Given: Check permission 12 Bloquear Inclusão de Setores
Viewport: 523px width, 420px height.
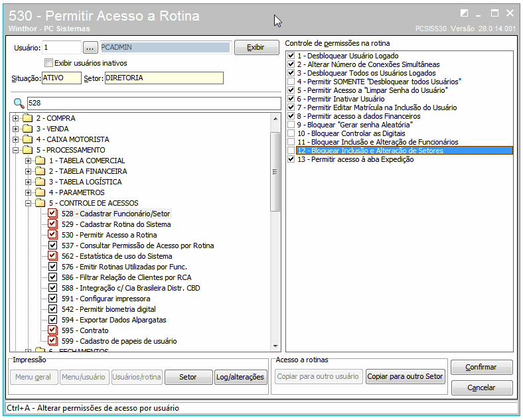Looking at the screenshot, I should click(291, 151).
